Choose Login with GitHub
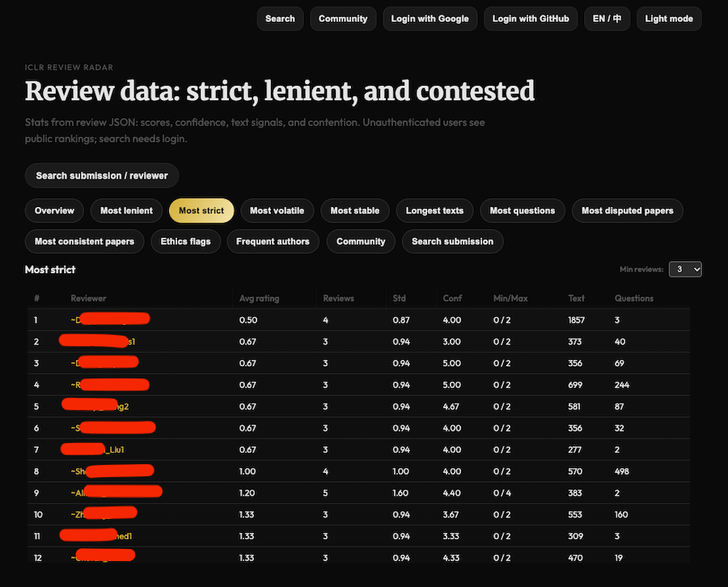 coord(530,19)
